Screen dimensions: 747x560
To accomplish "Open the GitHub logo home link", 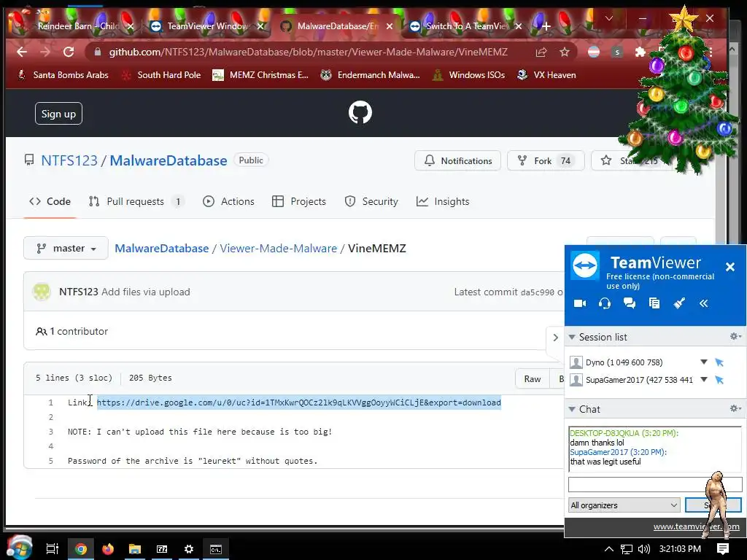I will (x=360, y=113).
